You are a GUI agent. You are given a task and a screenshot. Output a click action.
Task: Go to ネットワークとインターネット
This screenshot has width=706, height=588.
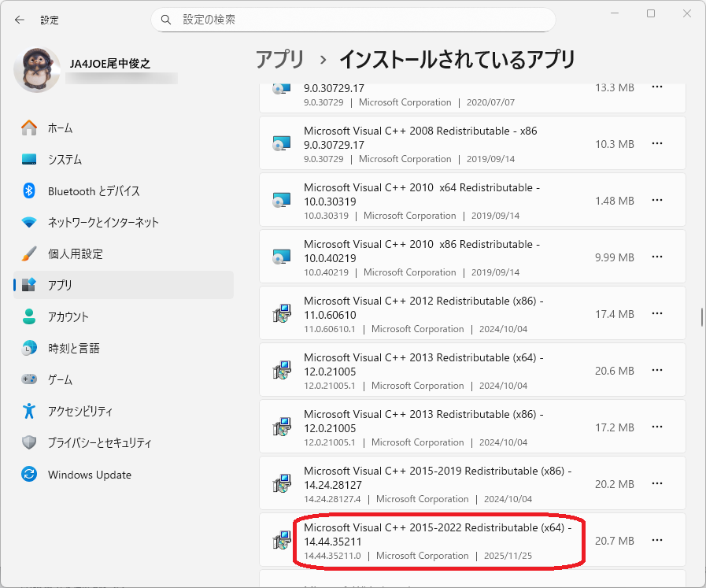click(x=124, y=223)
